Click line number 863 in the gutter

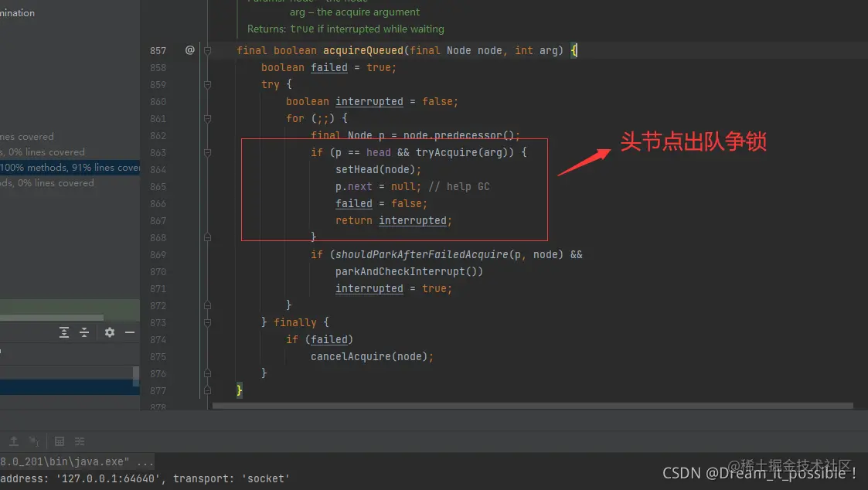(x=158, y=152)
